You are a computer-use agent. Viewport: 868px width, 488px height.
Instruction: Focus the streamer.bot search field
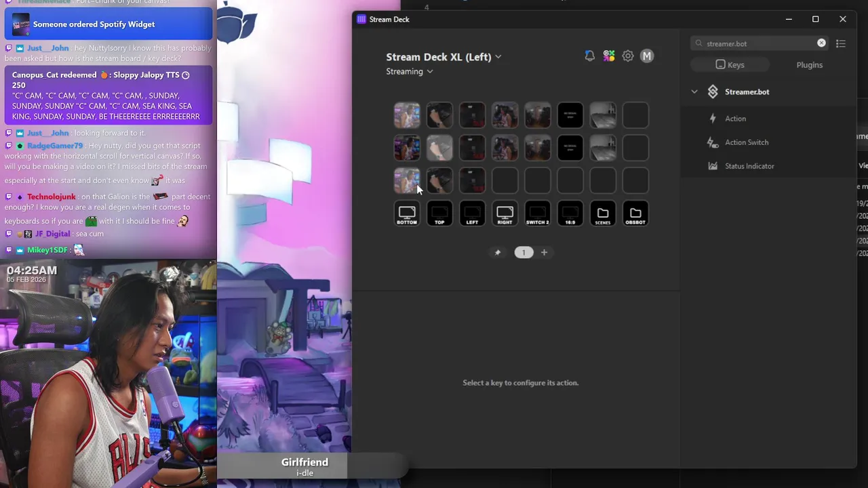click(759, 43)
